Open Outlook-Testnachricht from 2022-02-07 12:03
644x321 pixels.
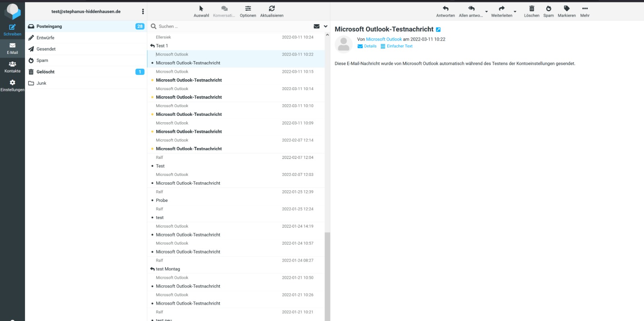[x=236, y=179]
